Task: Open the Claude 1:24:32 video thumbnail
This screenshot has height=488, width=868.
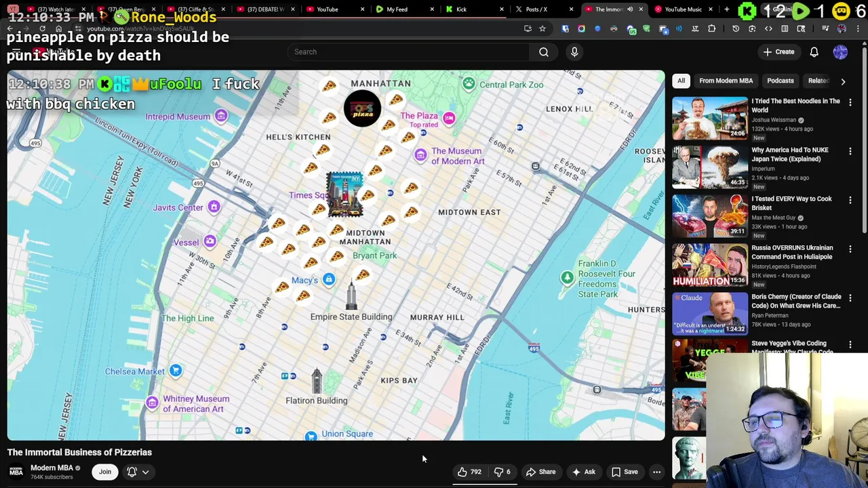Action: coord(710,314)
